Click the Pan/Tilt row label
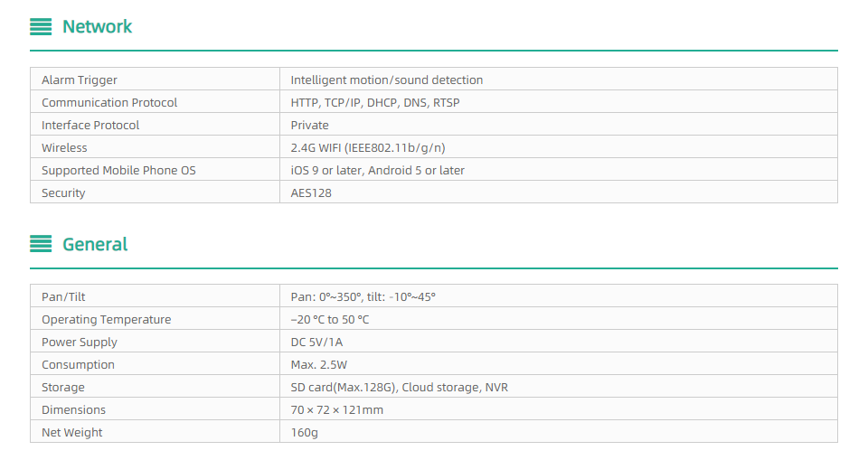Viewport: 868px width, 460px height. (x=63, y=296)
